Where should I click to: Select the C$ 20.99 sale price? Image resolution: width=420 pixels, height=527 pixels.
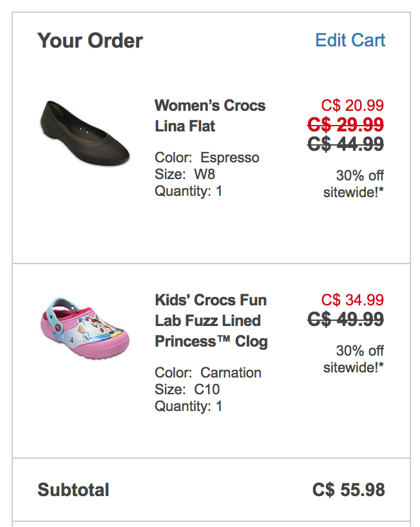pos(352,105)
